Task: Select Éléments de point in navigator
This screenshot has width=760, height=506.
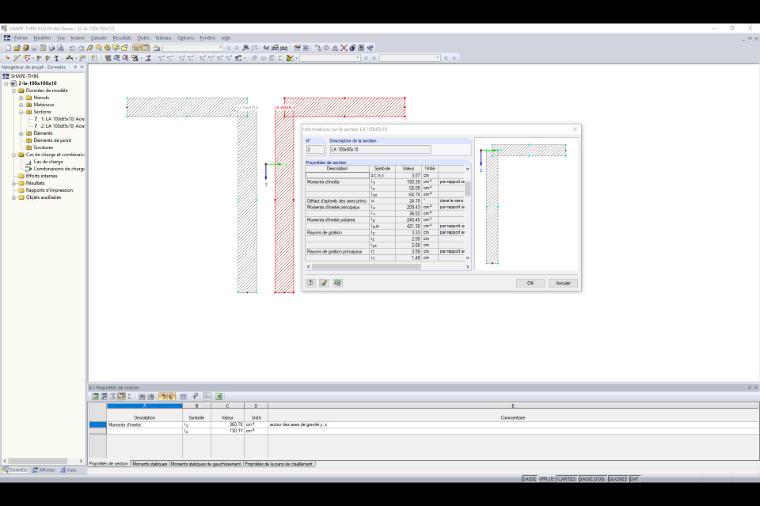Action: click(x=52, y=140)
